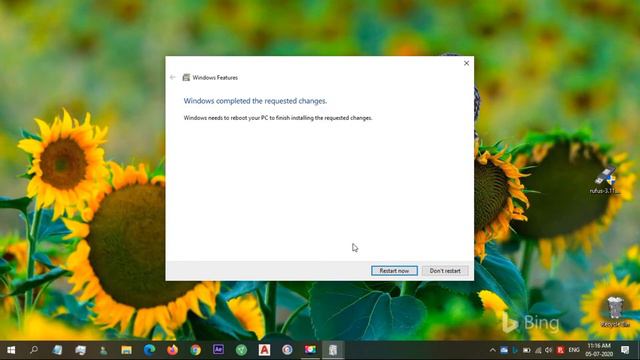Click the Windows Features taskbar button
The width and height of the screenshot is (640, 360).
[x=333, y=350]
